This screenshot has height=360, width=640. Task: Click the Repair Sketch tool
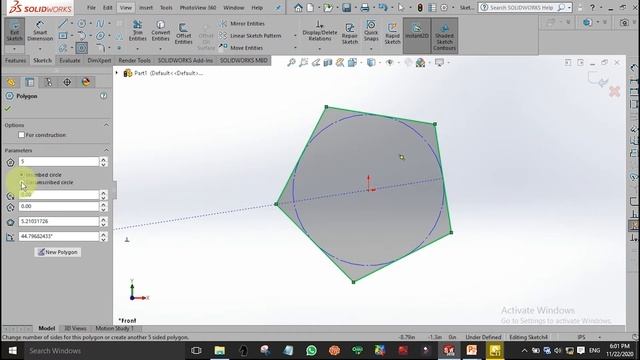[x=350, y=33]
